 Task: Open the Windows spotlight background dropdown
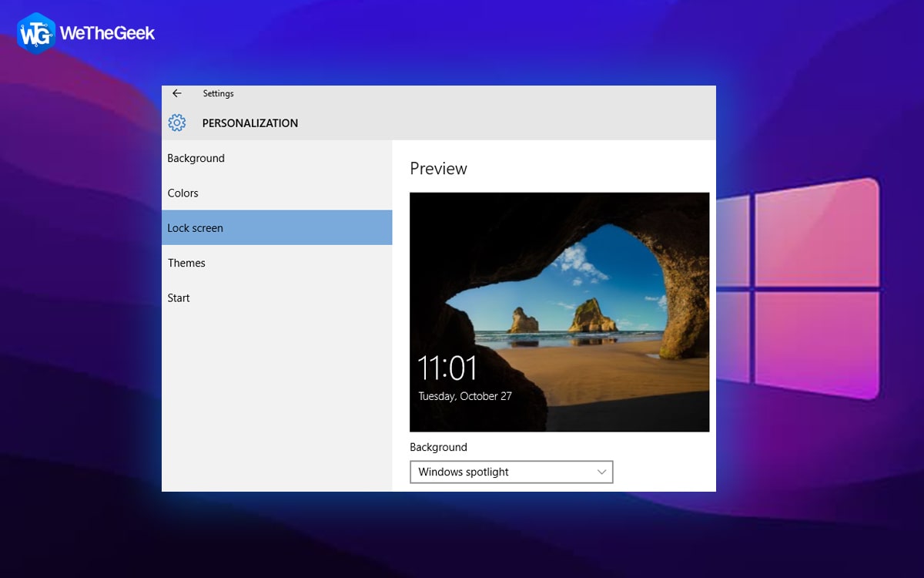point(511,472)
